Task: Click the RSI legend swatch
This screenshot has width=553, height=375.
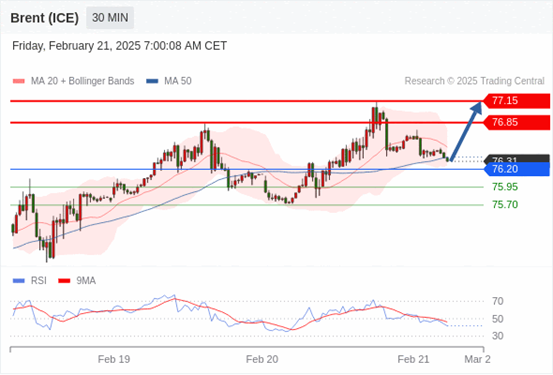Action: click(19, 281)
